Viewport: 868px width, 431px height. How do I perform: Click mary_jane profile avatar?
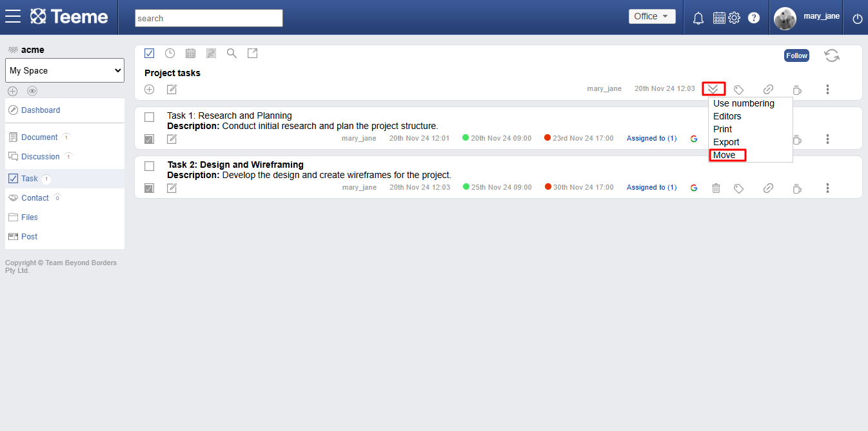pos(785,19)
